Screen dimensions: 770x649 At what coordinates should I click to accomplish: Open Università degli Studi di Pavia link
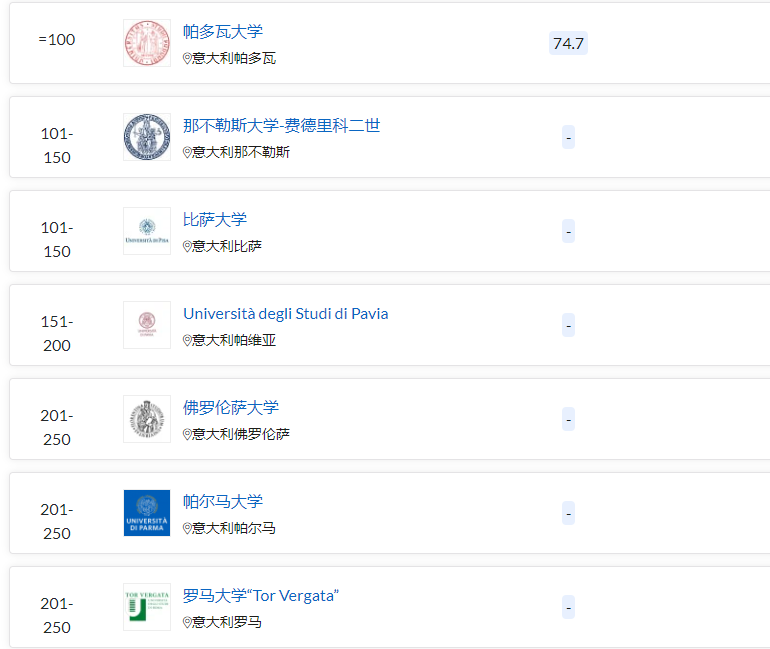point(285,314)
